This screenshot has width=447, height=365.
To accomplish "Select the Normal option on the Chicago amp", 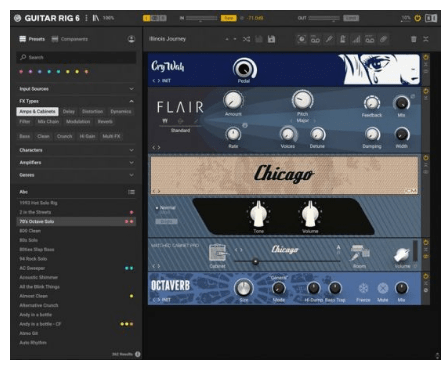I will [166, 208].
